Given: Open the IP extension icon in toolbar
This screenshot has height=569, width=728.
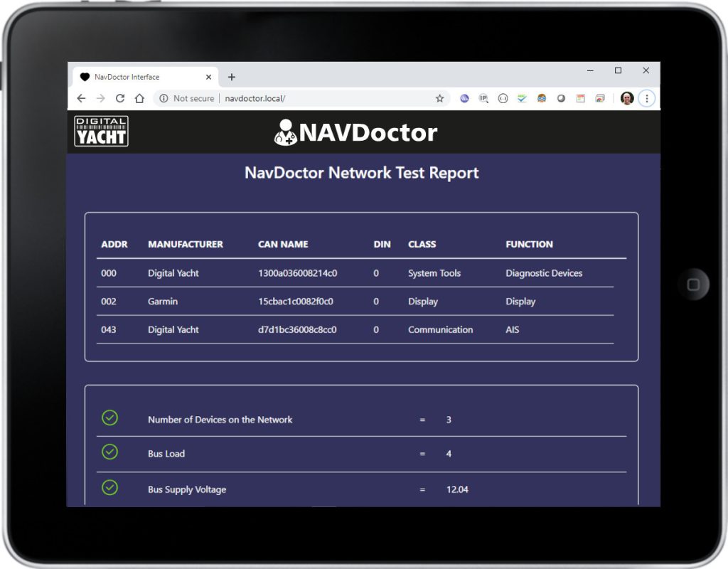Looking at the screenshot, I should 483,99.
